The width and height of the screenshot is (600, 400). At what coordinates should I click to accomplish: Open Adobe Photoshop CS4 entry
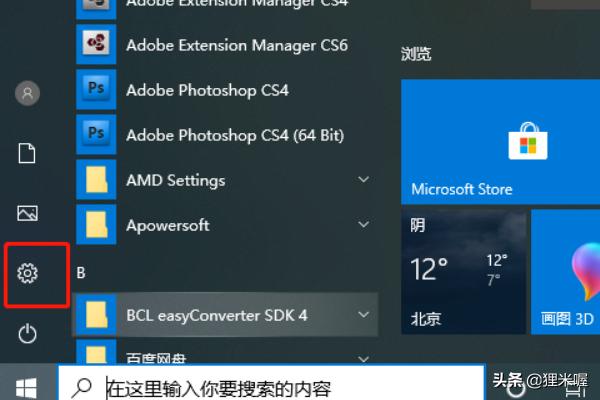[x=207, y=90]
